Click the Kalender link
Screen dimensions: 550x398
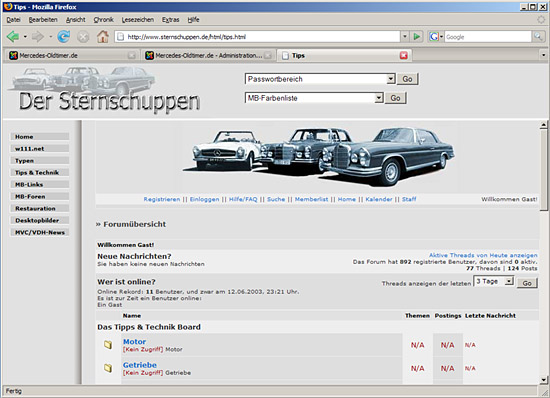379,199
